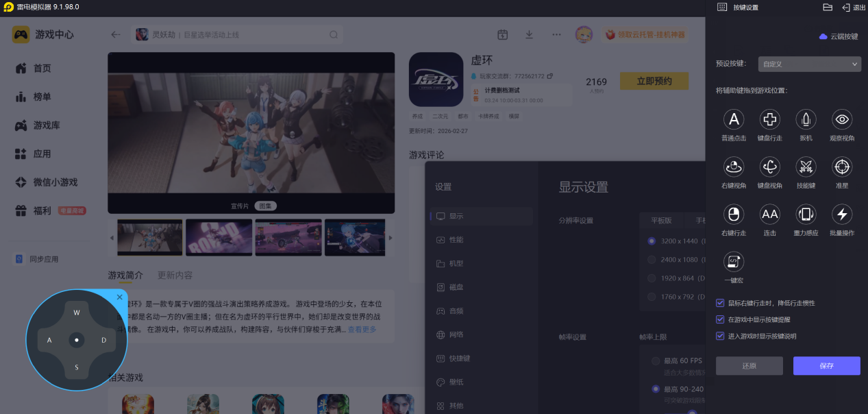Open the three-dots more menu
The height and width of the screenshot is (414, 868).
pyautogui.click(x=556, y=34)
